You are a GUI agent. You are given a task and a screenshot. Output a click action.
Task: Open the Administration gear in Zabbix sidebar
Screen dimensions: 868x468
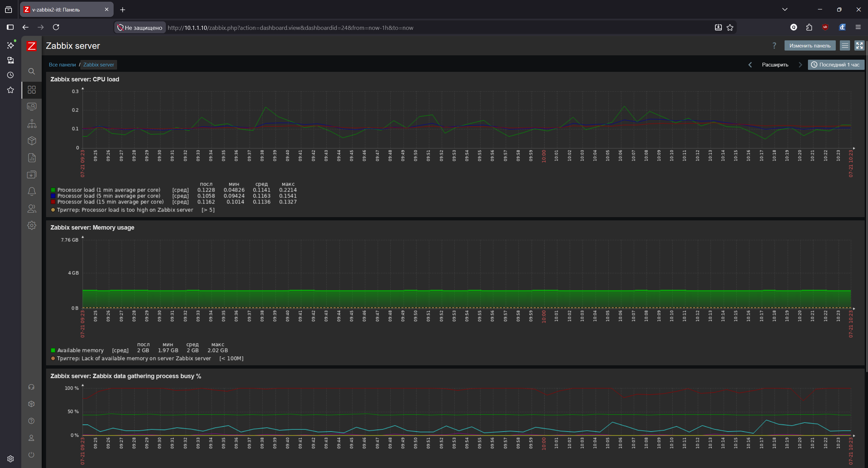32,226
